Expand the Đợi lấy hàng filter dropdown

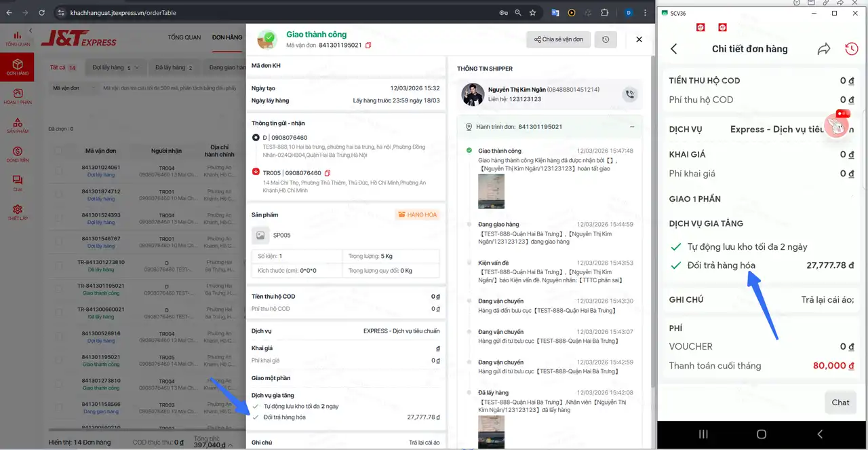116,68
